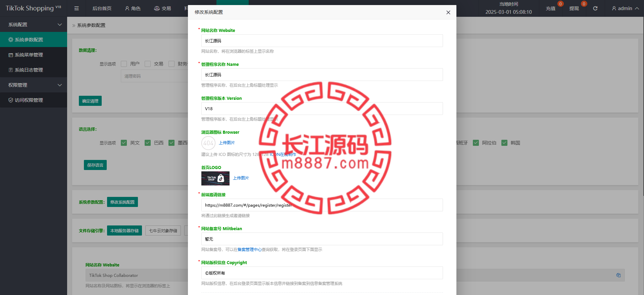Click the 网站版权信息 Copyright input field

(x=322, y=273)
